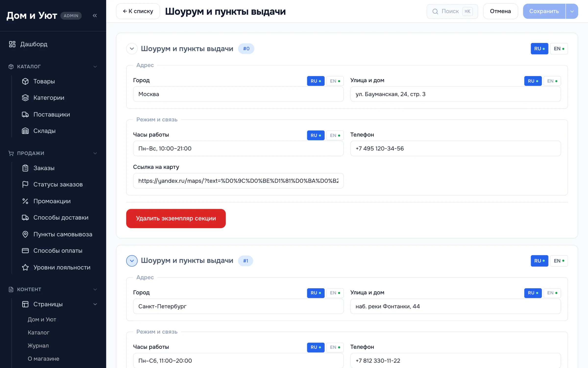
Task: Click the Статусы заказов flag icon
Action: 25,184
